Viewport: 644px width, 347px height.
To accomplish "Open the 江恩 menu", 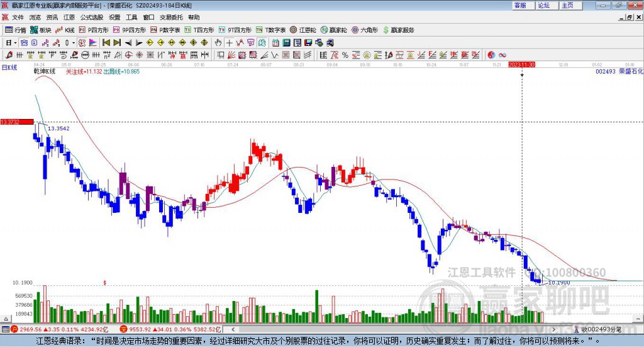I will (69, 17).
